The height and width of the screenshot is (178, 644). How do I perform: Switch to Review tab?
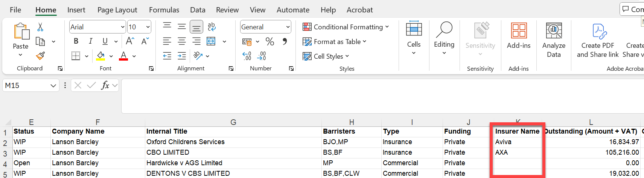(227, 10)
